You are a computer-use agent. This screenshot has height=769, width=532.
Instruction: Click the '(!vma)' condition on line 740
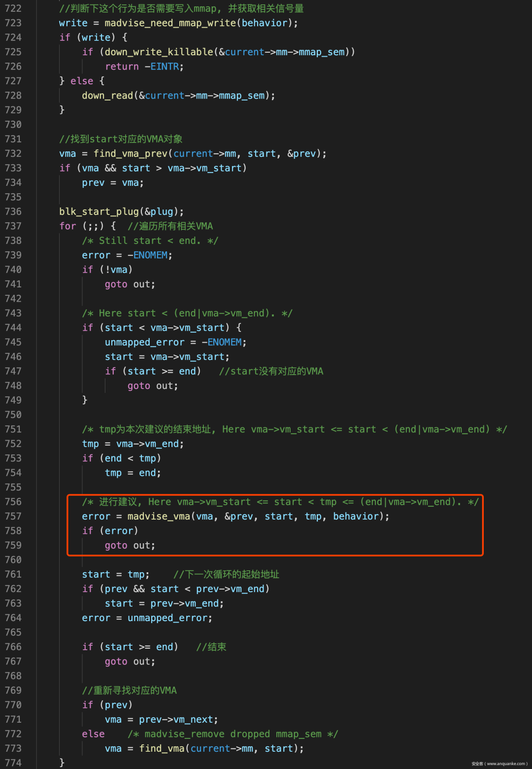pyautogui.click(x=116, y=270)
